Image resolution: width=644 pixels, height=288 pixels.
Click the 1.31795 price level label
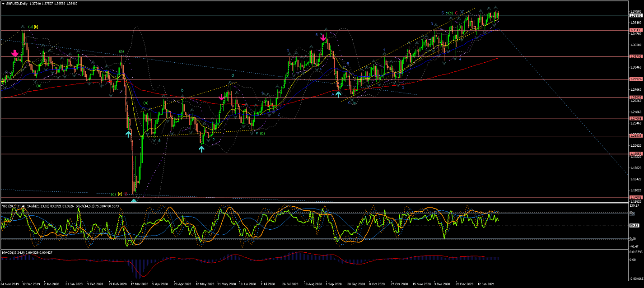(635, 56)
